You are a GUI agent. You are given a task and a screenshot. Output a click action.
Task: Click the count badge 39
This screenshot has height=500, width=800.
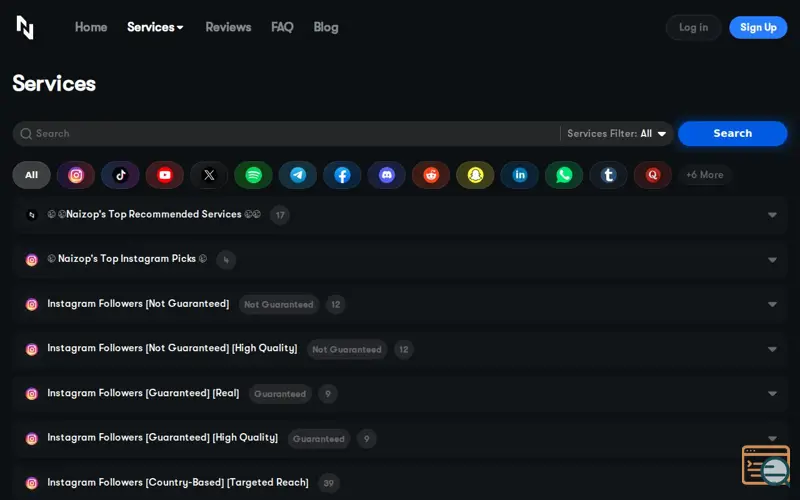[329, 483]
